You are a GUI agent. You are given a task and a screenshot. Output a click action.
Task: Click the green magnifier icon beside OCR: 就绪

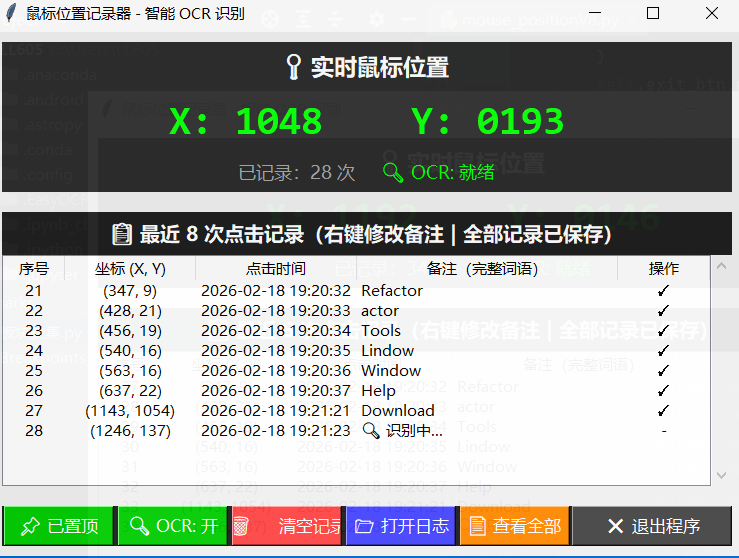[393, 172]
